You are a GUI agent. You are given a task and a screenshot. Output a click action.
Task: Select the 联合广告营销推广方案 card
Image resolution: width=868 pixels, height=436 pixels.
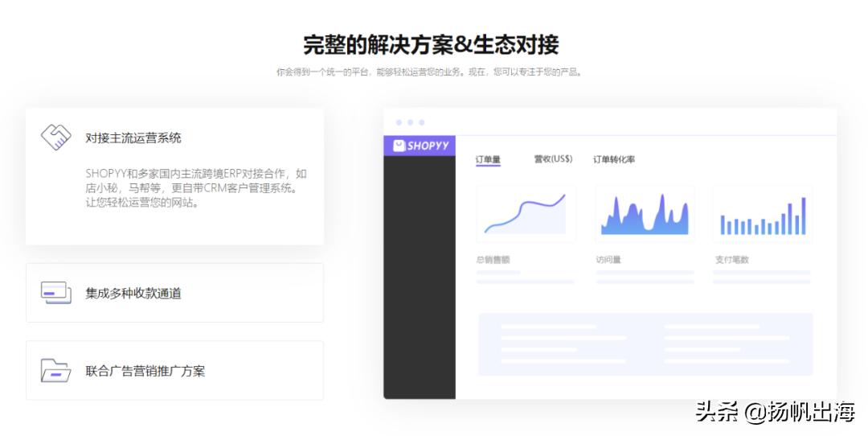pyautogui.click(x=175, y=371)
